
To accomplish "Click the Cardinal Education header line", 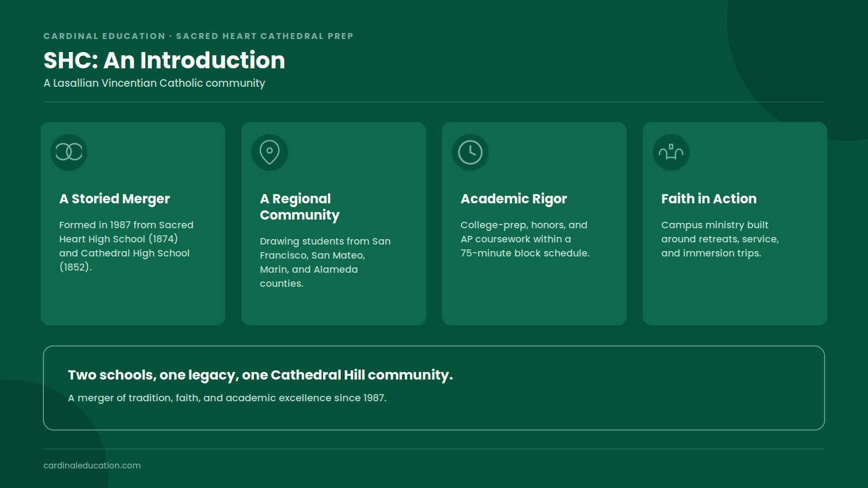I will 199,36.
